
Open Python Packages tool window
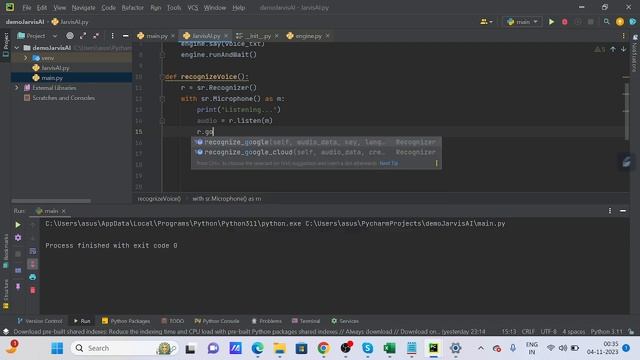[126, 321]
